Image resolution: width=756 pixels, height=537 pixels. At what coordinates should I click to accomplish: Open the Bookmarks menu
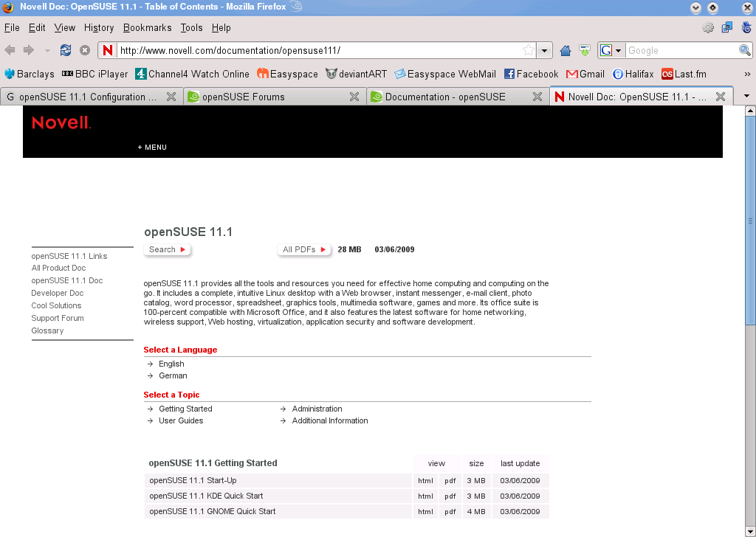(147, 27)
